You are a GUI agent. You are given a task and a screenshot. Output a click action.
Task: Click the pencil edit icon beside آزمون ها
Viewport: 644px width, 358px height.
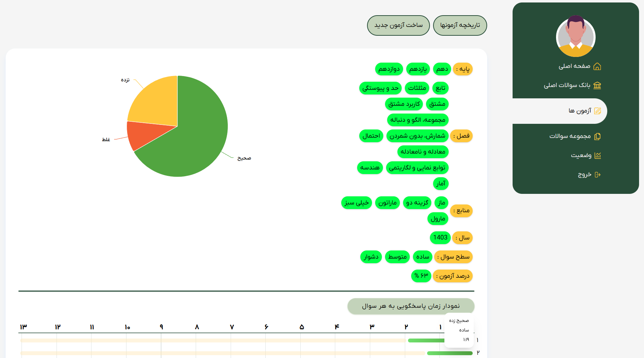tap(597, 111)
